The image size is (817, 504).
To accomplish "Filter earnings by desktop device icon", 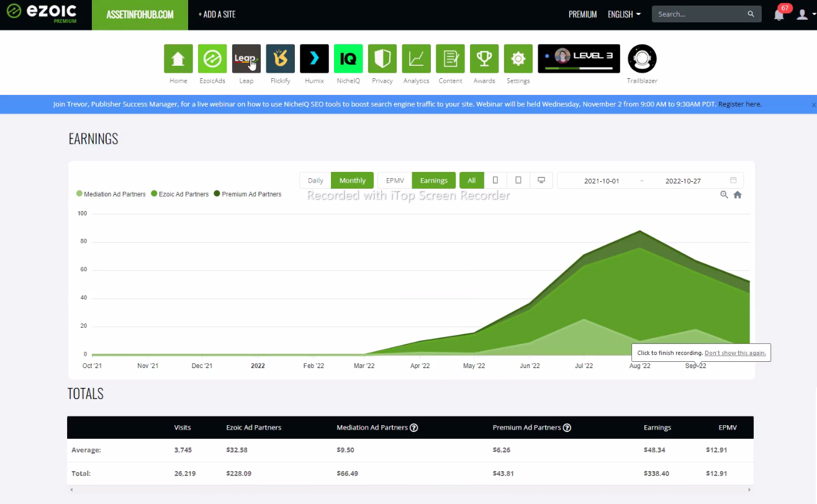I will point(541,181).
